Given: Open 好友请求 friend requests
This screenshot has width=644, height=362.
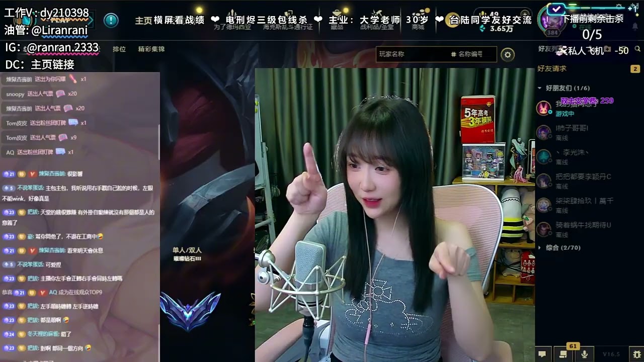Looking at the screenshot, I should point(552,68).
